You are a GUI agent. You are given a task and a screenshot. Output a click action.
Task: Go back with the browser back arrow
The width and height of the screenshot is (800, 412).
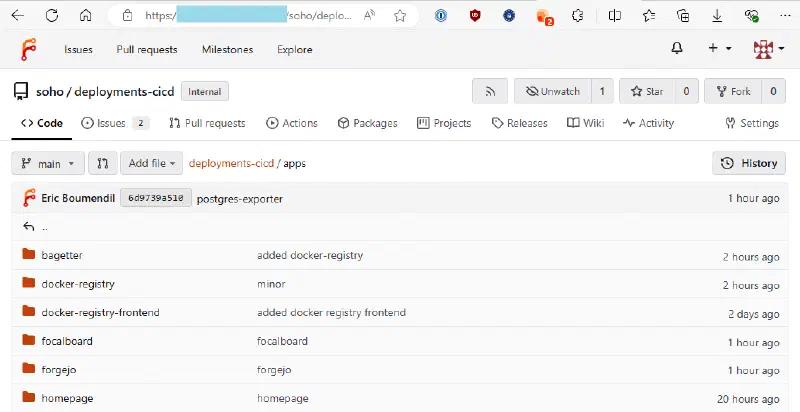pyautogui.click(x=18, y=15)
